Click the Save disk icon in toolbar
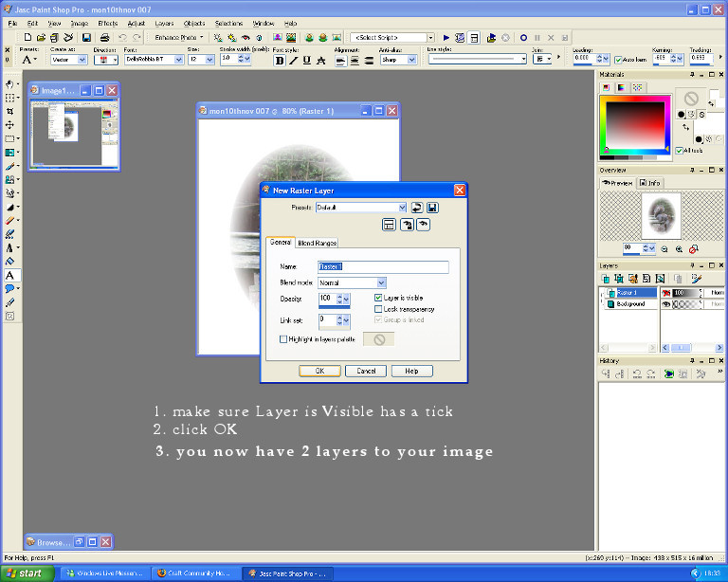The height and width of the screenshot is (582, 728). (86, 38)
